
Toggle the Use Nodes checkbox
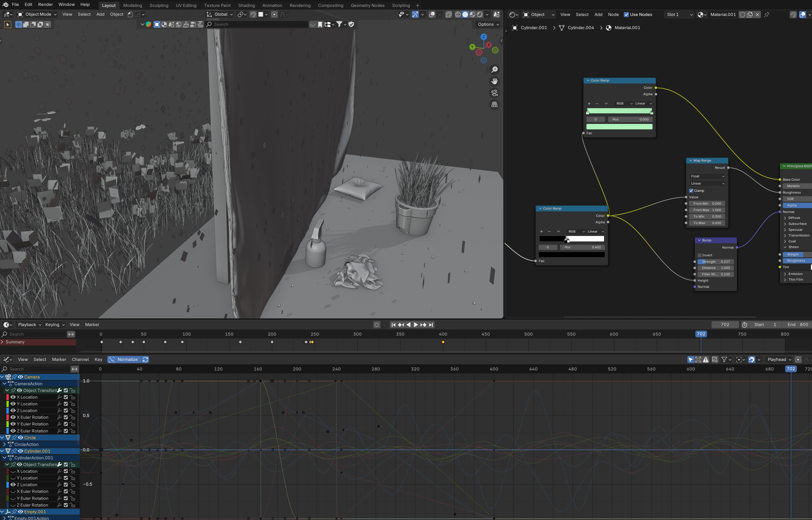626,14
